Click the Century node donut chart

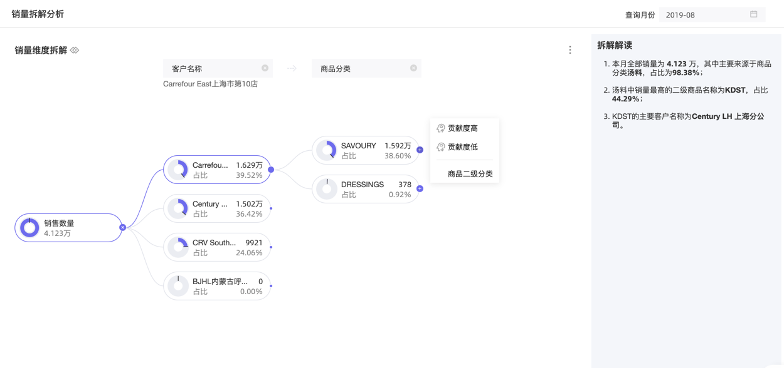click(178, 208)
